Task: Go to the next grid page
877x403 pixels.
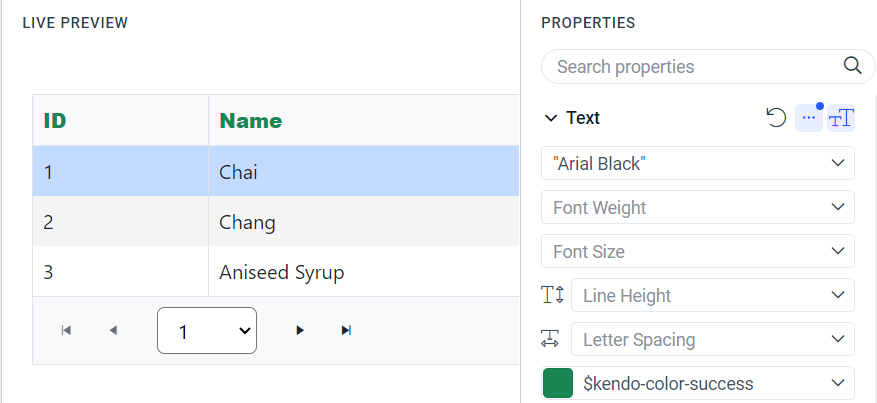Action: 300,330
